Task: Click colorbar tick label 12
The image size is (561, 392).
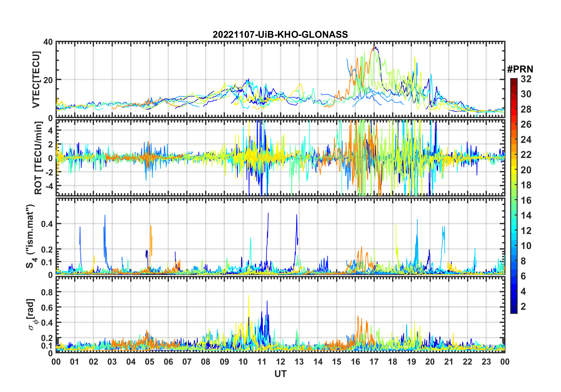Action: 526,231
